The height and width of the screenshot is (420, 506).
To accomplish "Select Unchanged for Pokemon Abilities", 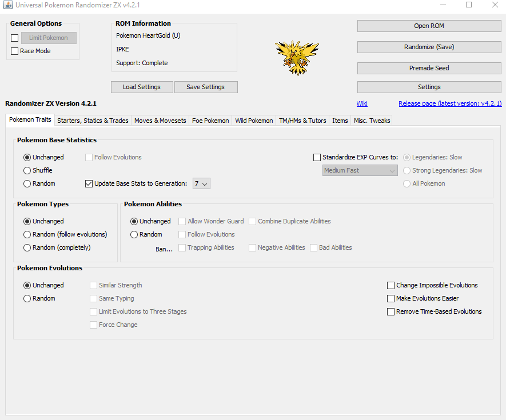I will [x=134, y=221].
